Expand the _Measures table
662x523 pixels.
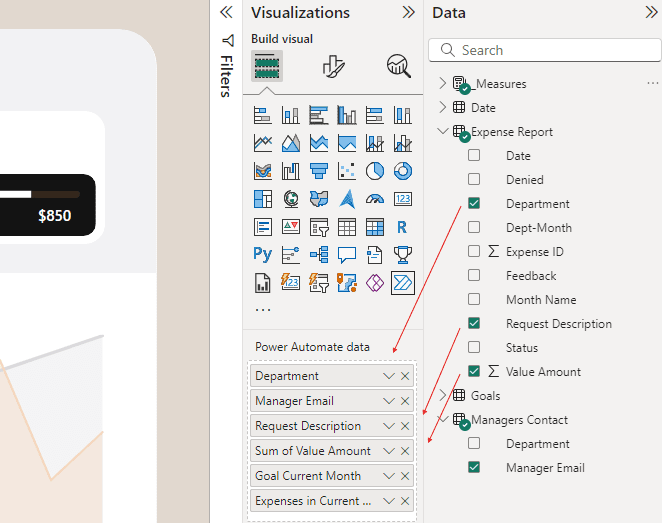pos(442,83)
